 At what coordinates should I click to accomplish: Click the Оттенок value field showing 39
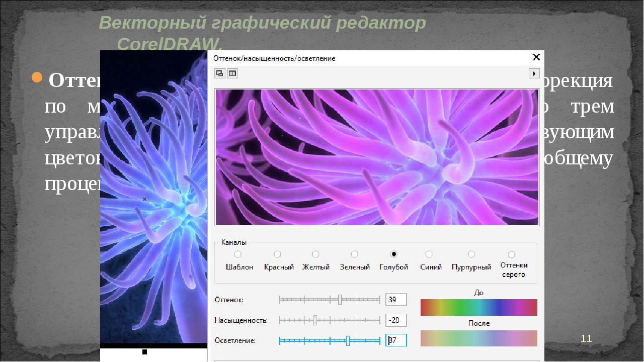(396, 300)
